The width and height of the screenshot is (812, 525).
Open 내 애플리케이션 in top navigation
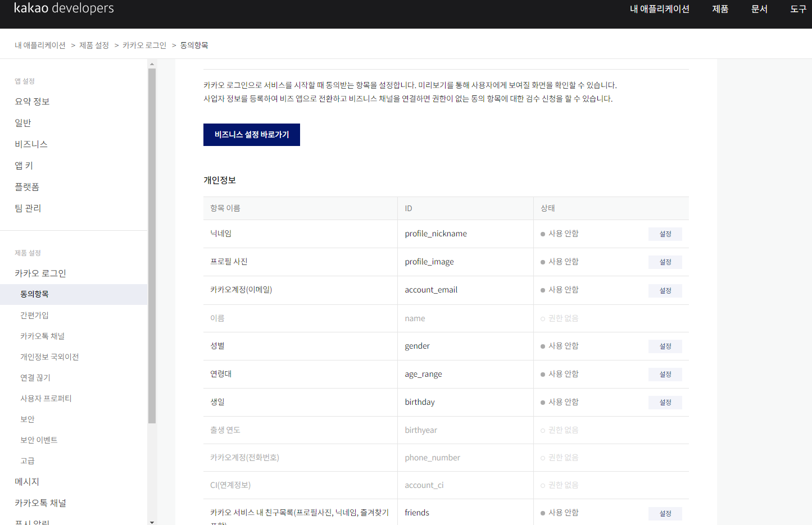(x=660, y=9)
